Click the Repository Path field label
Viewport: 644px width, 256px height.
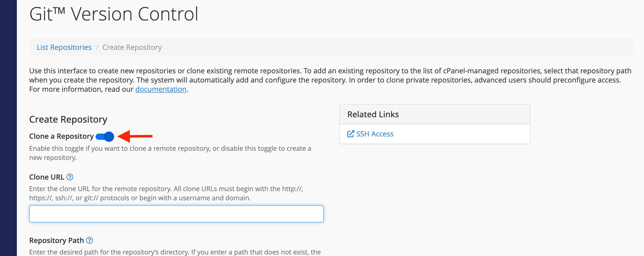(57, 240)
